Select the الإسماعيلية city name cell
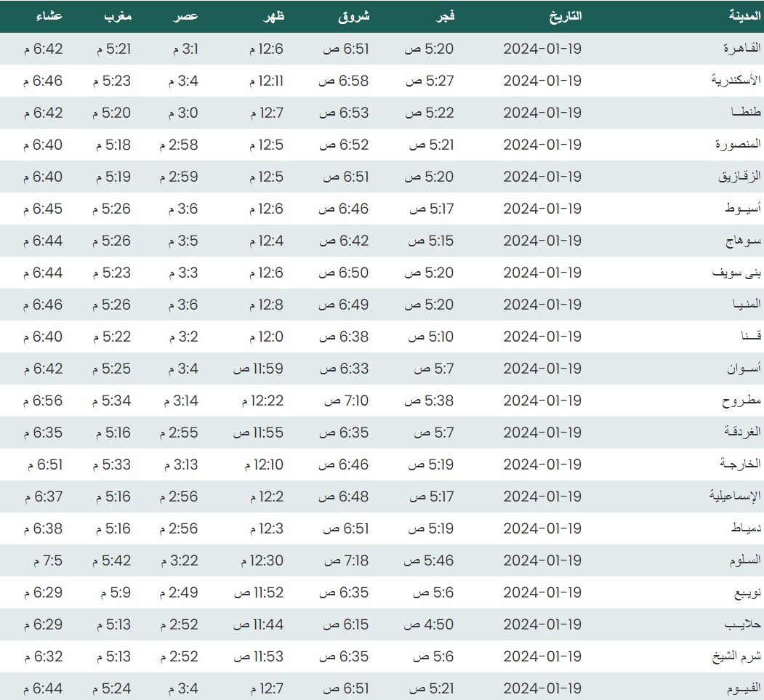This screenshot has width=764, height=700. (x=735, y=496)
